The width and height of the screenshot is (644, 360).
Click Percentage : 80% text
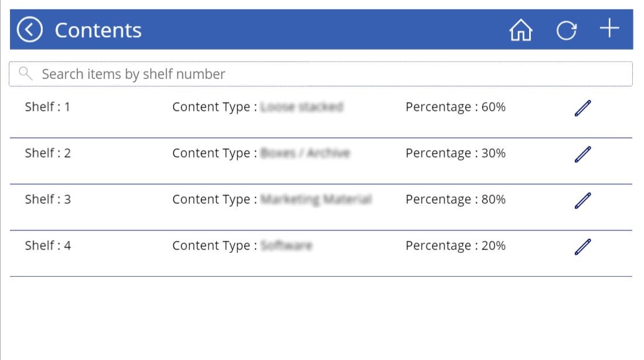pyautogui.click(x=455, y=200)
